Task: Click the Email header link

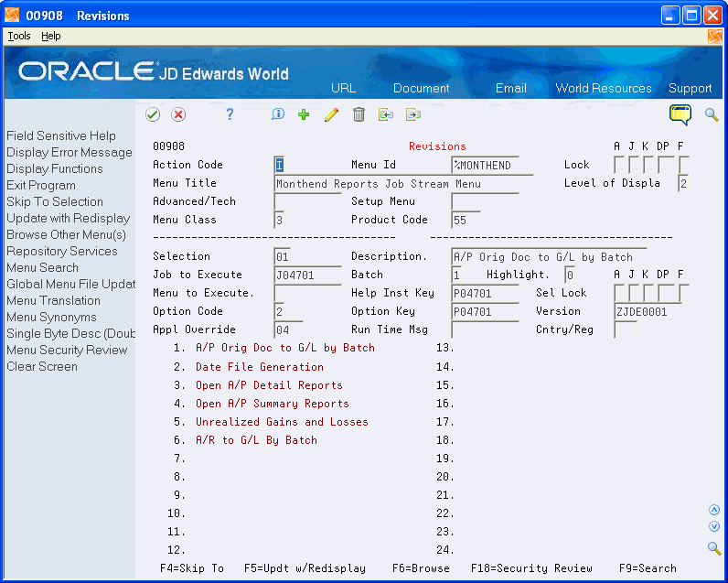Action: coord(510,88)
